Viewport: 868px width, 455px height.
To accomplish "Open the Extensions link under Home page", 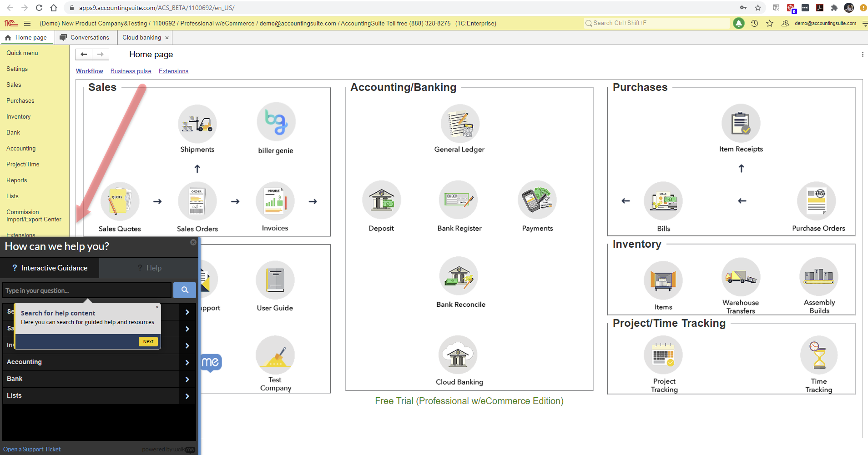I will click(x=173, y=71).
